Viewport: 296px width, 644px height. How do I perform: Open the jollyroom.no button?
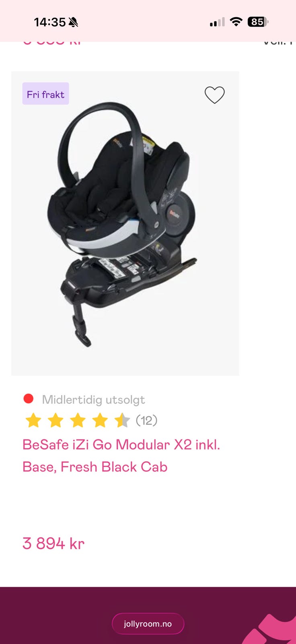(x=148, y=623)
